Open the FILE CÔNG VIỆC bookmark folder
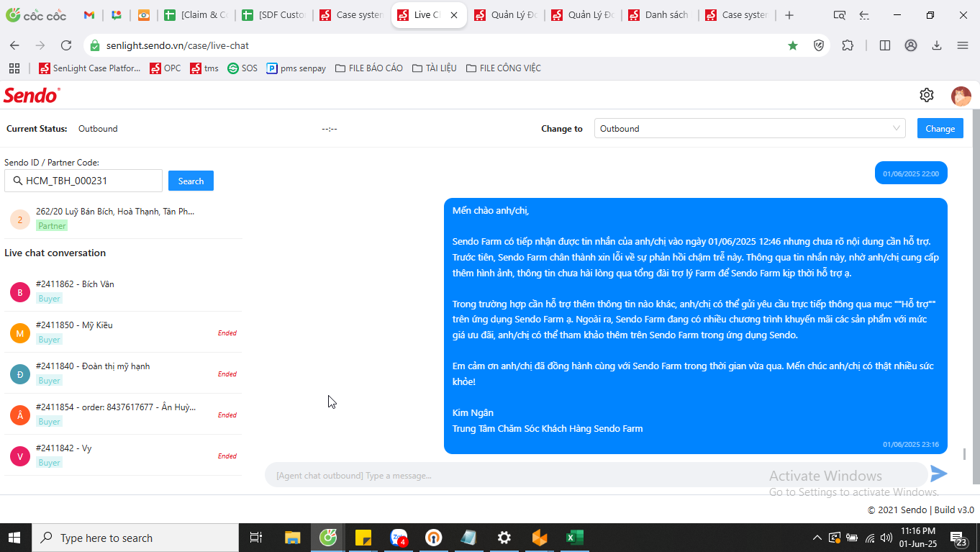Image resolution: width=980 pixels, height=552 pixels. coord(504,68)
